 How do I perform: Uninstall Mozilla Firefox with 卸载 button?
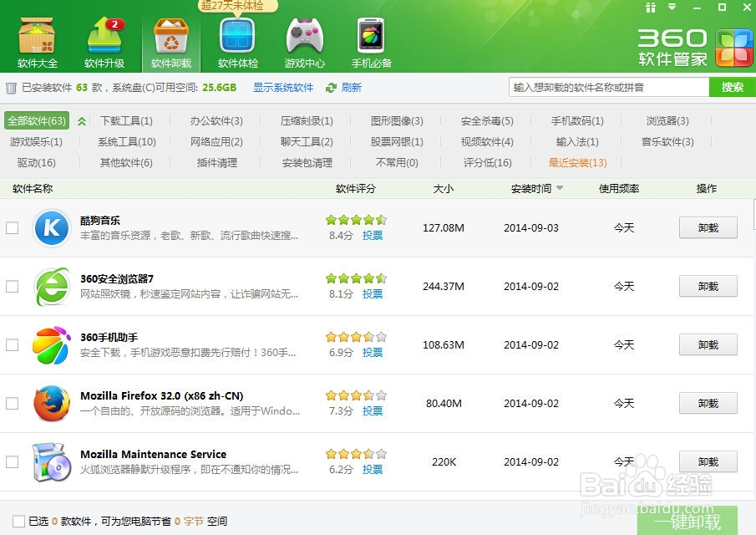(x=708, y=403)
